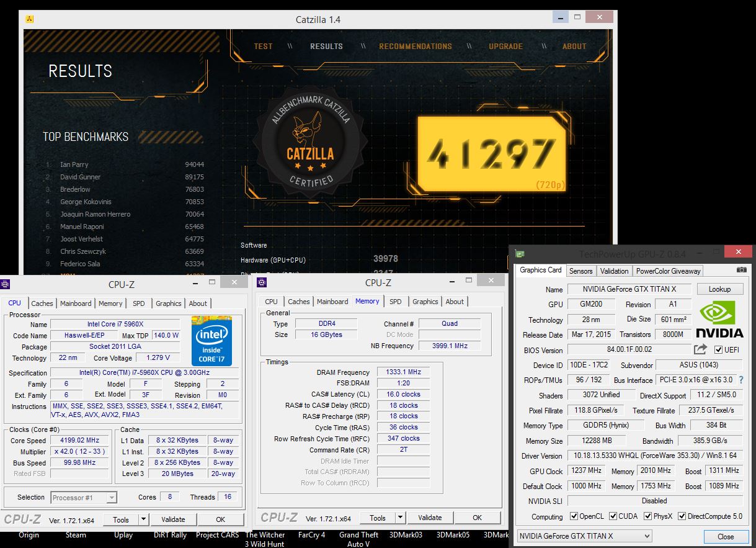Click Validate in CPU-Z Timings window

pos(430,518)
